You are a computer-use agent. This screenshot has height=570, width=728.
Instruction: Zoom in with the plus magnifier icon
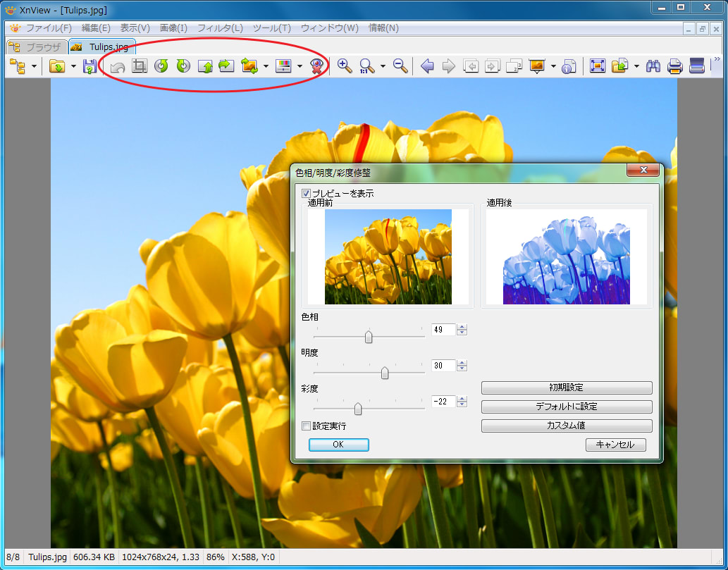[x=345, y=66]
